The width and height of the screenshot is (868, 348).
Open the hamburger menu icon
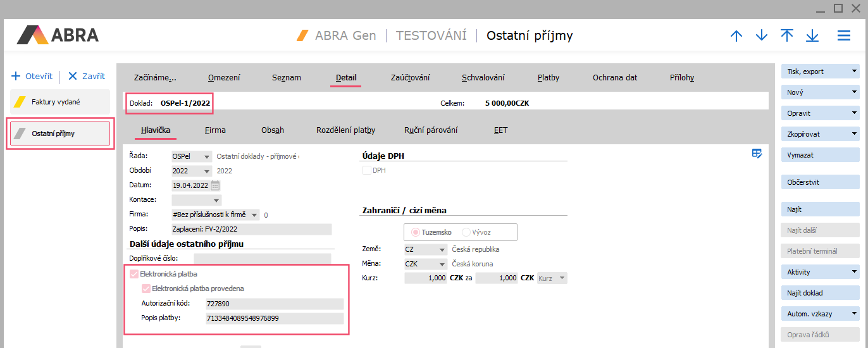pos(843,36)
